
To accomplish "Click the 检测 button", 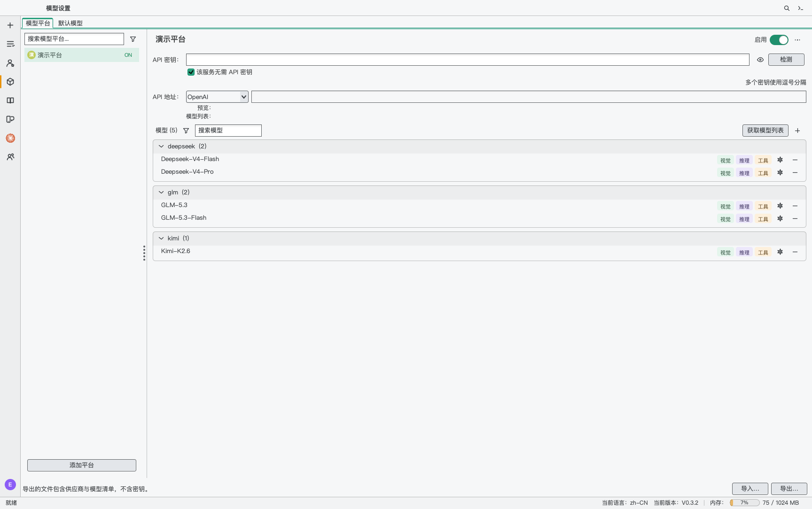I will [786, 60].
